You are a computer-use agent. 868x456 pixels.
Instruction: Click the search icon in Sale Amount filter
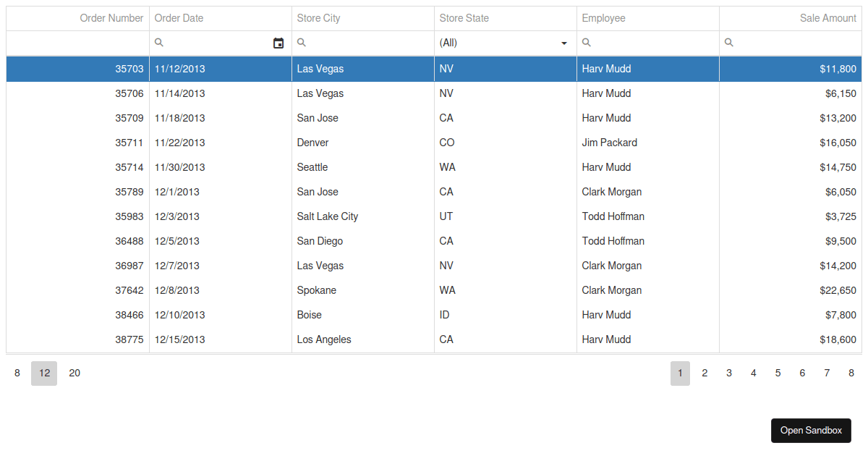pyautogui.click(x=728, y=43)
